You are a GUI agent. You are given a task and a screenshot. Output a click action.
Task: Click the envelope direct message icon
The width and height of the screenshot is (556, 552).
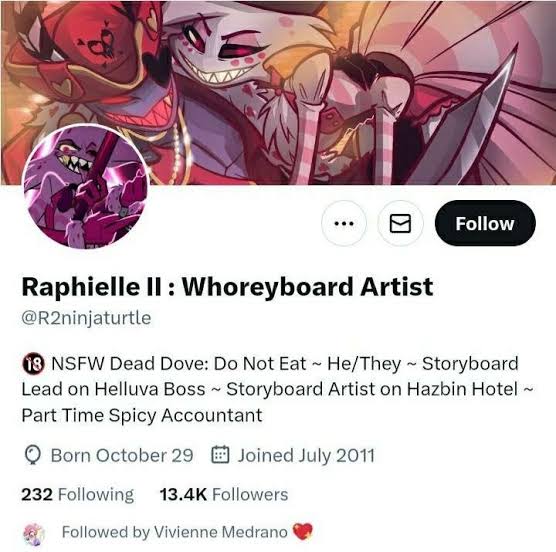pos(400,223)
